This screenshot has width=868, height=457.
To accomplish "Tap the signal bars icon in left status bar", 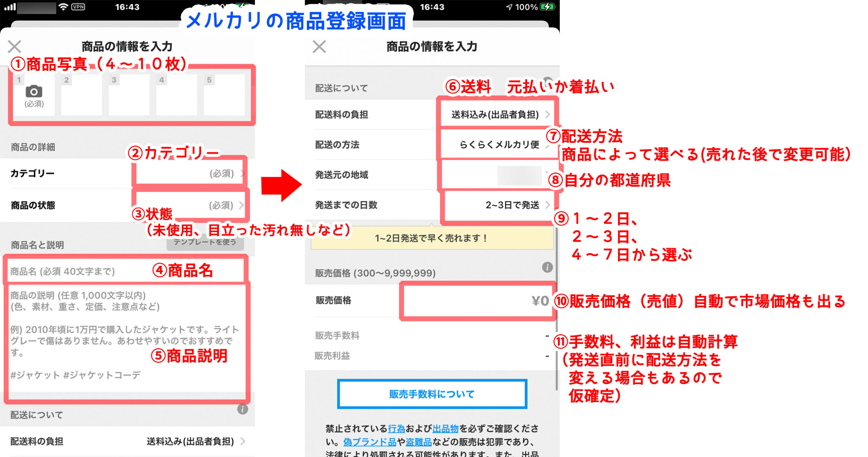I will point(10,7).
